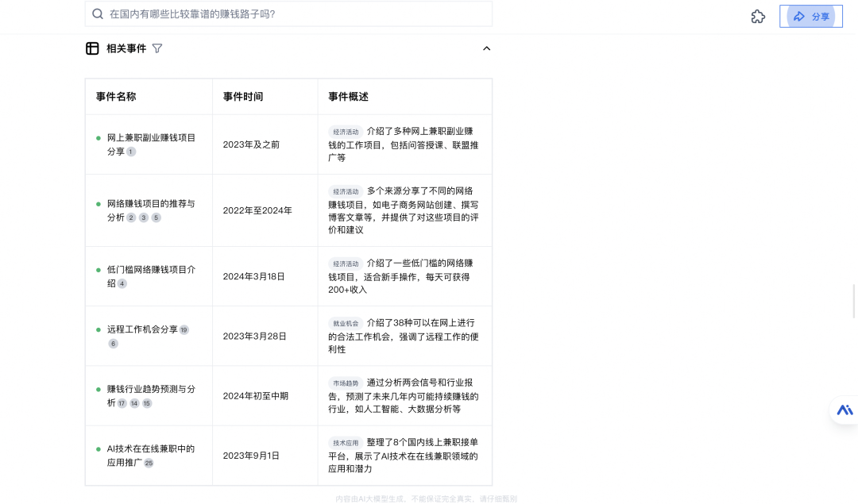
Task: Click the page vertical scrollbar
Action: (853, 301)
